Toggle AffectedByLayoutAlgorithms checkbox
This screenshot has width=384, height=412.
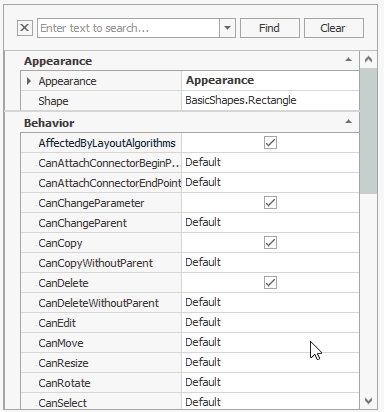(x=270, y=143)
